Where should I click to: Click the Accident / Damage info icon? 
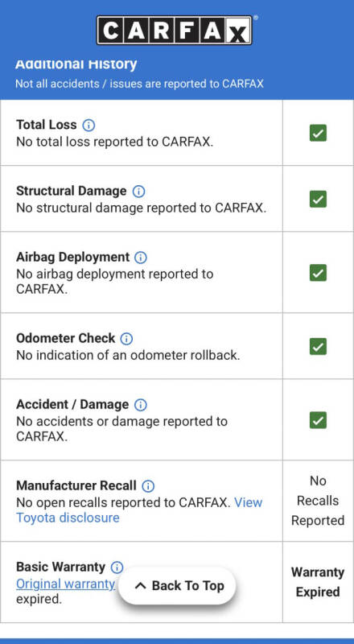pos(141,405)
